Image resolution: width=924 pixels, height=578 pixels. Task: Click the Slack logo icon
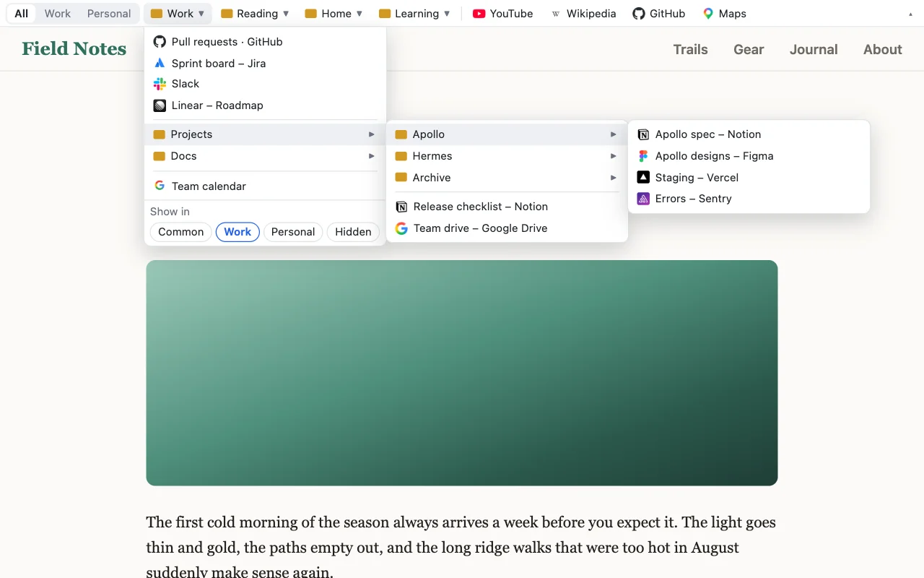(x=160, y=84)
